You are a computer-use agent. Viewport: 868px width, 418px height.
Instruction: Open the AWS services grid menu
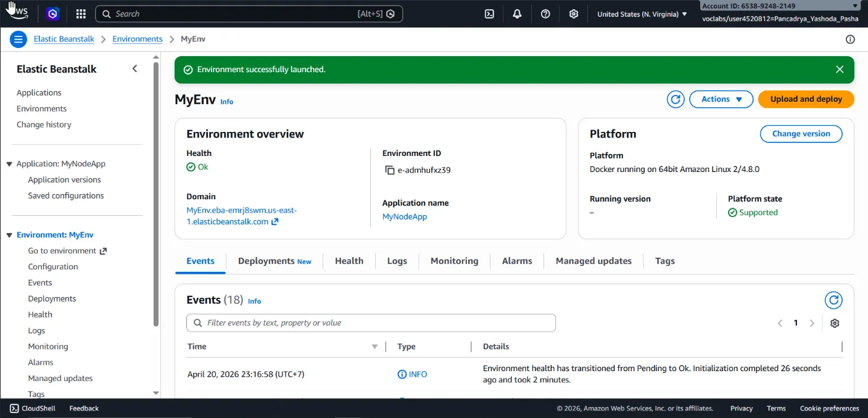tap(81, 14)
